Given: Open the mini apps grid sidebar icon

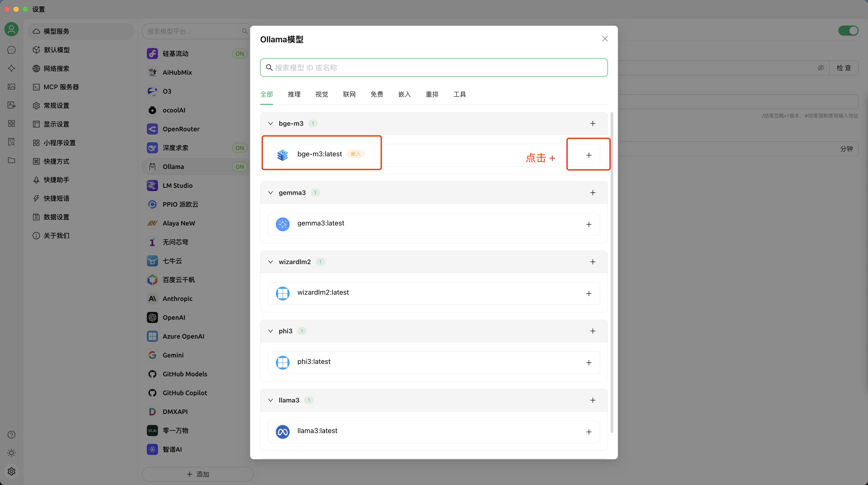Looking at the screenshot, I should pyautogui.click(x=11, y=123).
